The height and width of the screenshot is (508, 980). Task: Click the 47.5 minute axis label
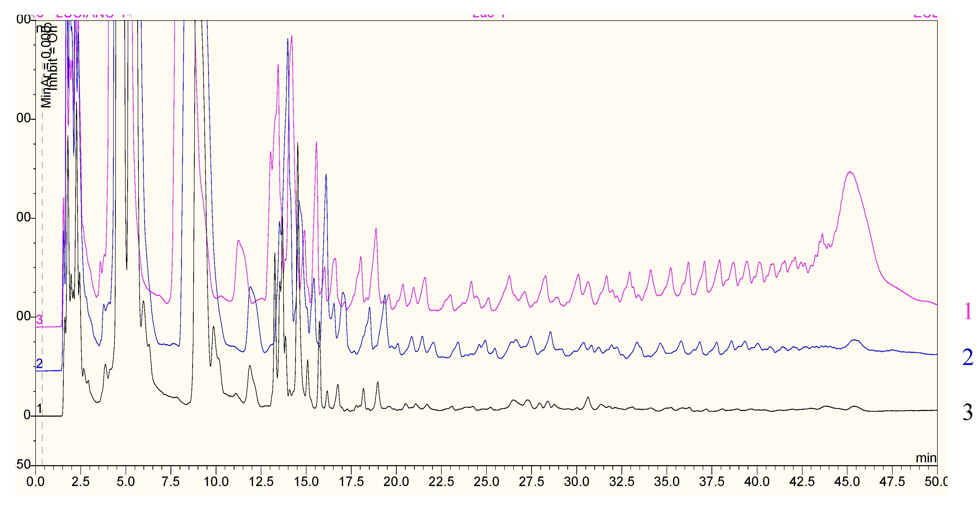[x=892, y=482]
